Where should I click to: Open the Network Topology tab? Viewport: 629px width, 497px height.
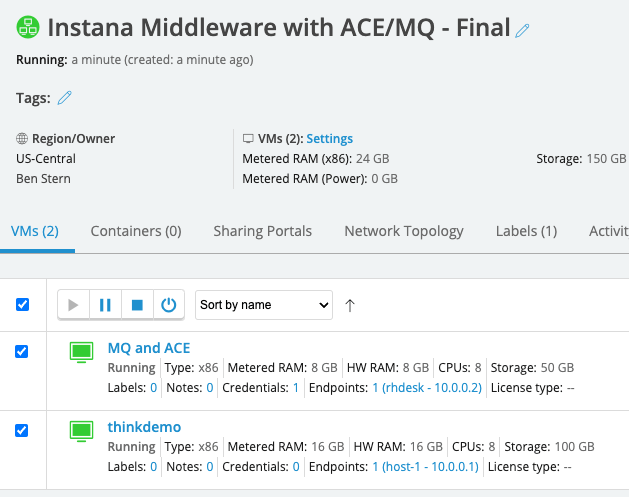(x=404, y=231)
